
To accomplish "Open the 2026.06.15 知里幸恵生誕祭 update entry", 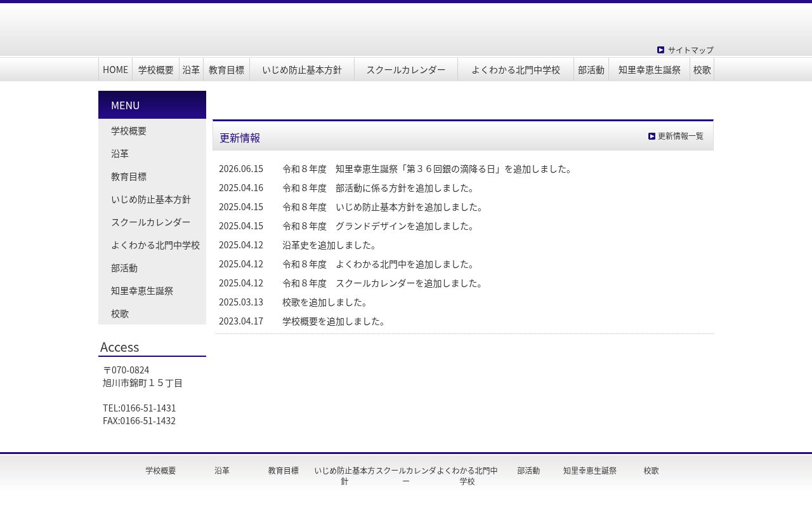I will [428, 169].
